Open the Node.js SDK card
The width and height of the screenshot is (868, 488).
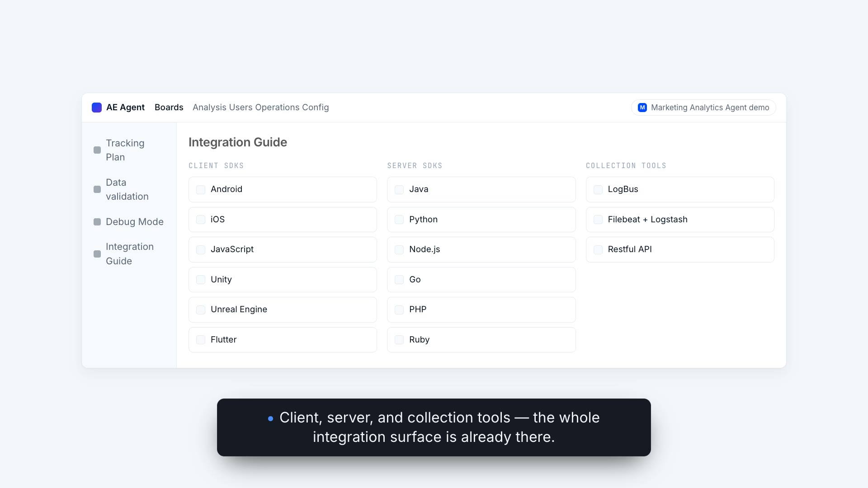(481, 249)
